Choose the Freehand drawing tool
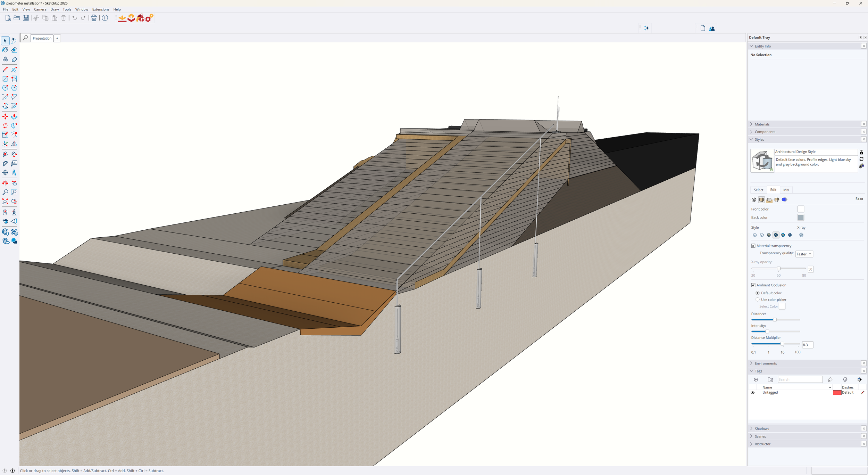868x475 pixels. coord(14,70)
